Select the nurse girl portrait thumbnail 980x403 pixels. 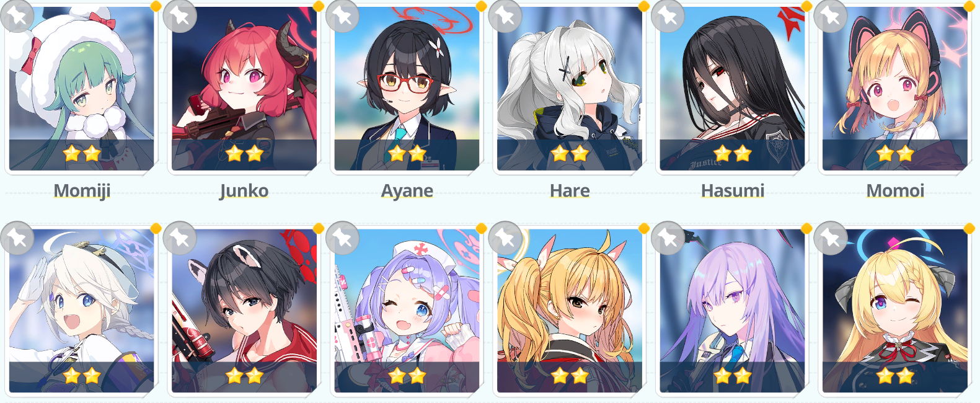pyautogui.click(x=407, y=311)
